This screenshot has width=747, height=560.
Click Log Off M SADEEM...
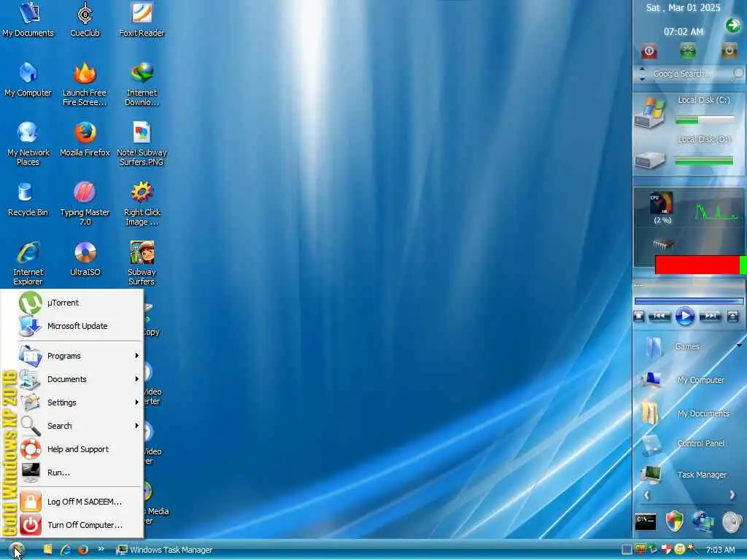click(80, 502)
